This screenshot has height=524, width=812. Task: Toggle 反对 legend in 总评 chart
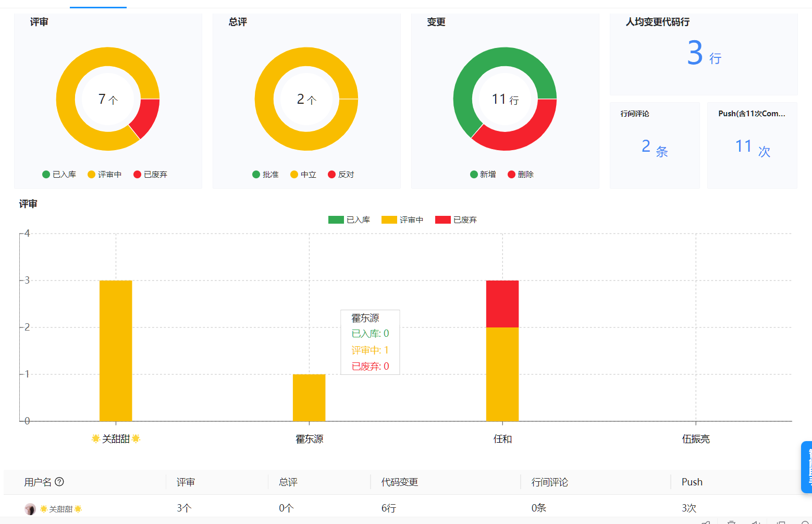(341, 175)
